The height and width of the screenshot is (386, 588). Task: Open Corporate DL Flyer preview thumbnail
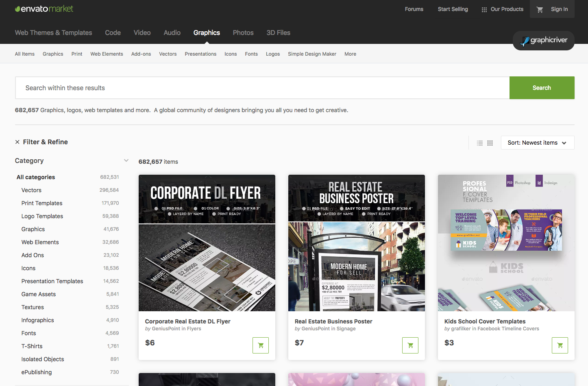[207, 243]
